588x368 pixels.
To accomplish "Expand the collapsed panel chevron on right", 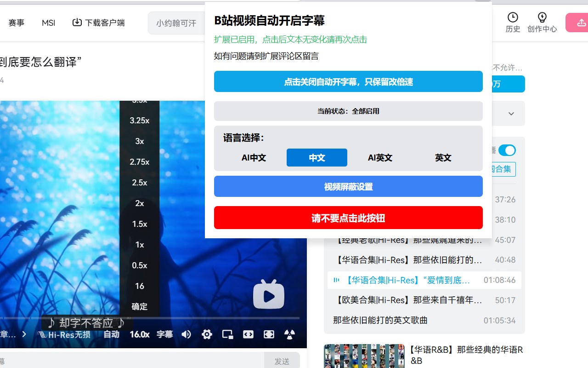I will 511,114.
